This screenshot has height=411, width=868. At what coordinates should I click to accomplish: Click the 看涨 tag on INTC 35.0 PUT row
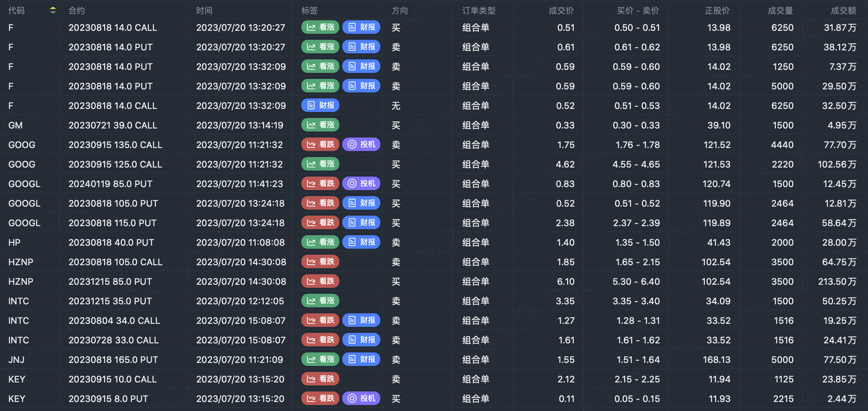(320, 301)
